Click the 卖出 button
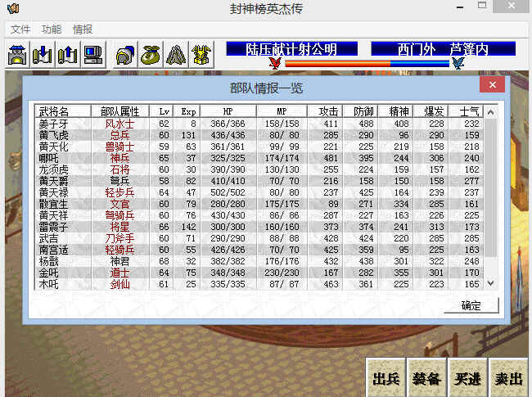Image resolution: width=532 pixels, height=397 pixels. (x=508, y=378)
